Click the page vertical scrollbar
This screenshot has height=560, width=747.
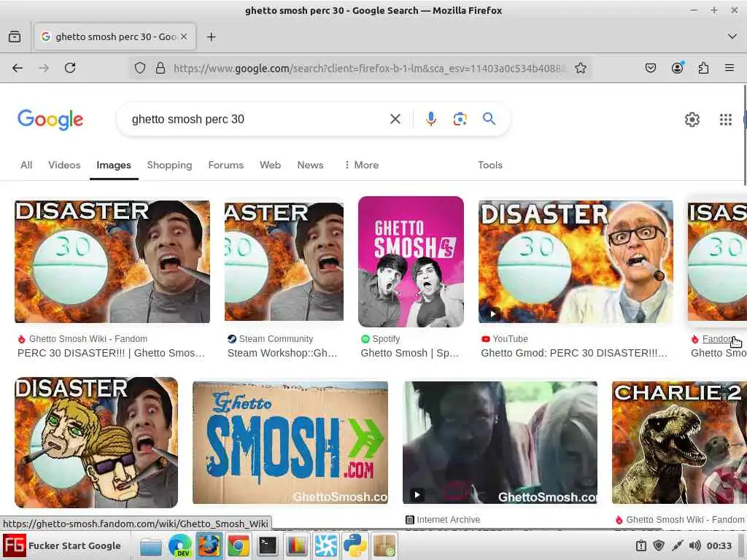745,135
